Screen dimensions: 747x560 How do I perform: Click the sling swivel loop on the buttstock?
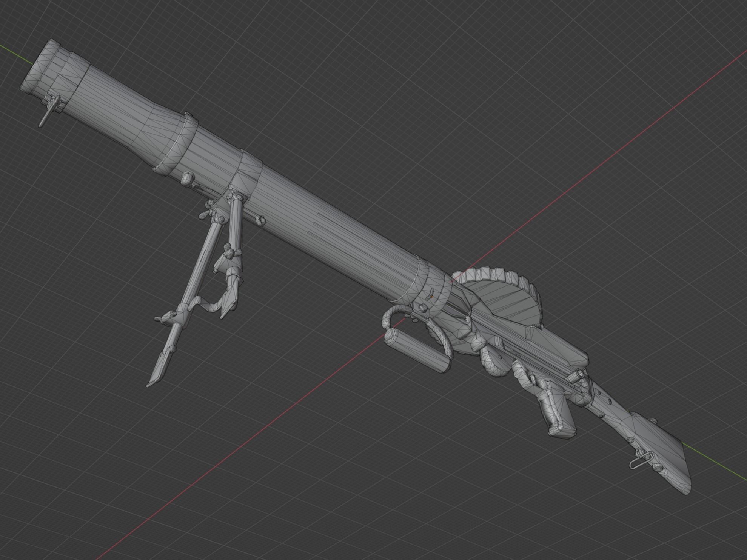[x=641, y=461]
